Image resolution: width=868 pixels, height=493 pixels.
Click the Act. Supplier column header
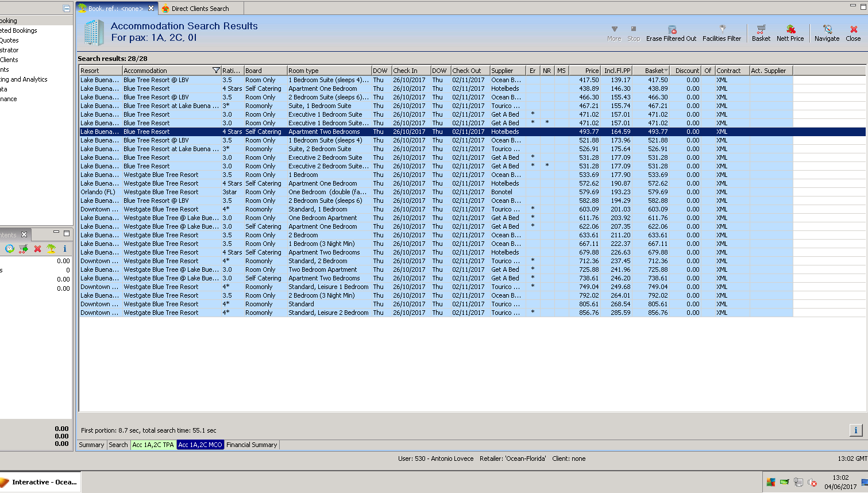tap(771, 71)
